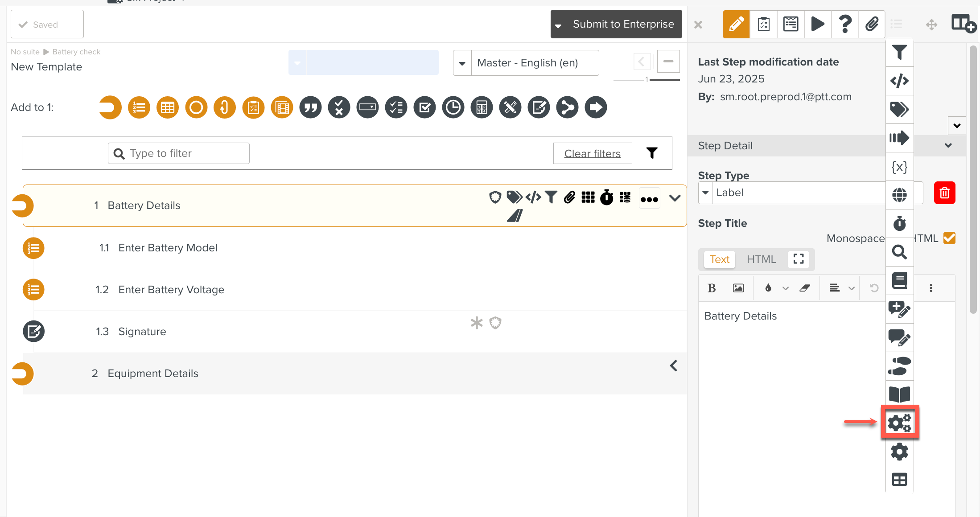Click the paperclip attachment icon in top toolbar
Image resolution: width=980 pixels, height=517 pixels.
(872, 24)
